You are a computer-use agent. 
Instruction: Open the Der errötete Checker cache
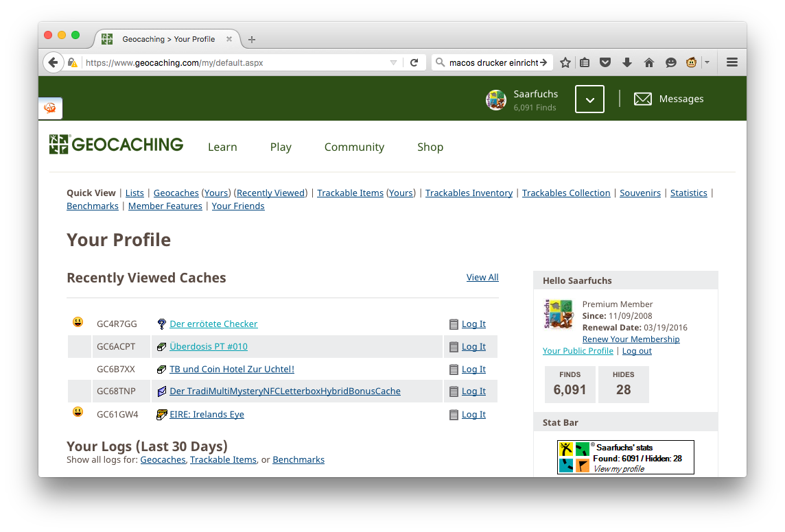click(214, 324)
